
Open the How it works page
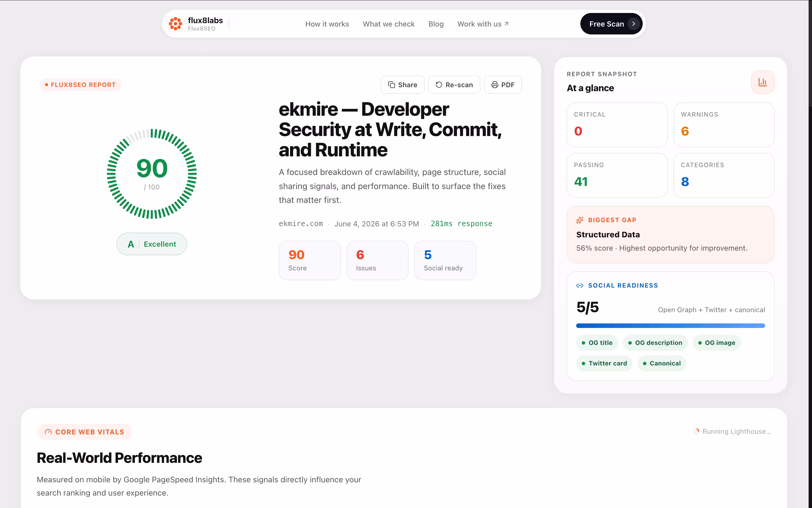point(327,24)
